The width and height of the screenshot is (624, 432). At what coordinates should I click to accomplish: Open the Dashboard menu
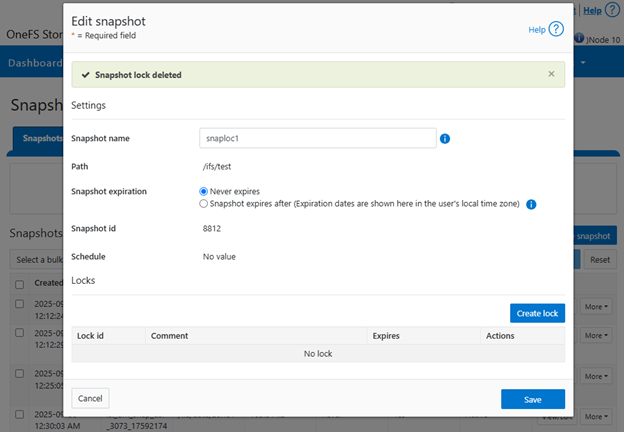pyautogui.click(x=34, y=64)
